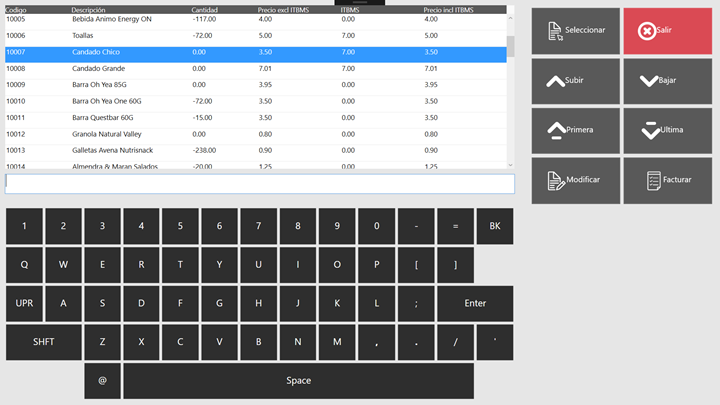Click the Modificar edit document icon
Viewport: 720px width, 405px height.
(555, 180)
